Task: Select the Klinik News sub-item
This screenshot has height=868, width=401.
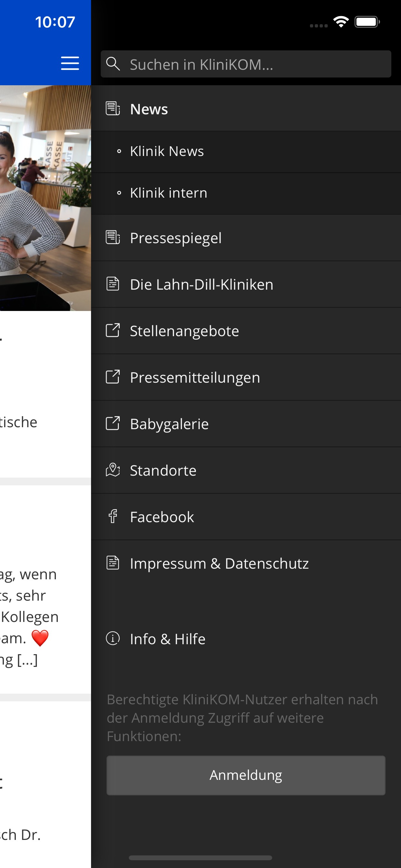Action: [246, 152]
